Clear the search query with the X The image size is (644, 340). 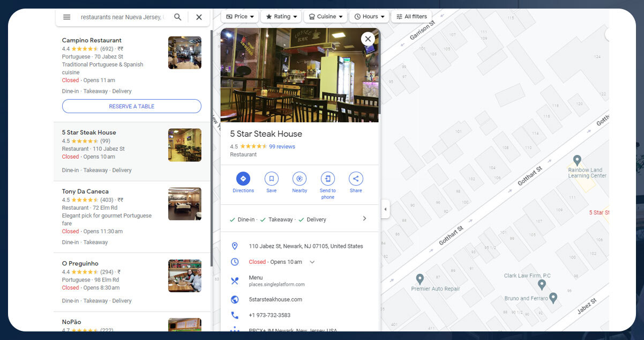[199, 17]
